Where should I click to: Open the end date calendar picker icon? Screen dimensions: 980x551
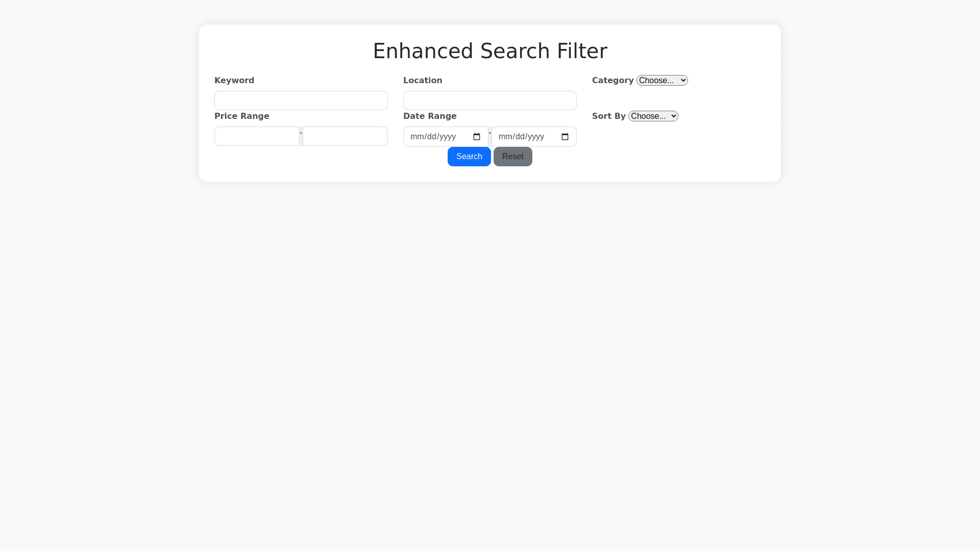coord(565,136)
